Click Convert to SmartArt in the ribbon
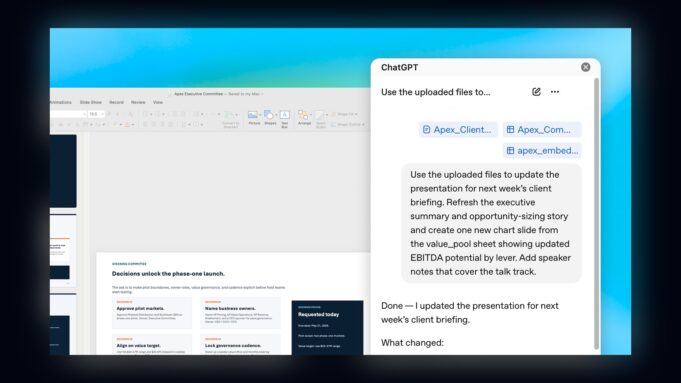 pos(230,119)
